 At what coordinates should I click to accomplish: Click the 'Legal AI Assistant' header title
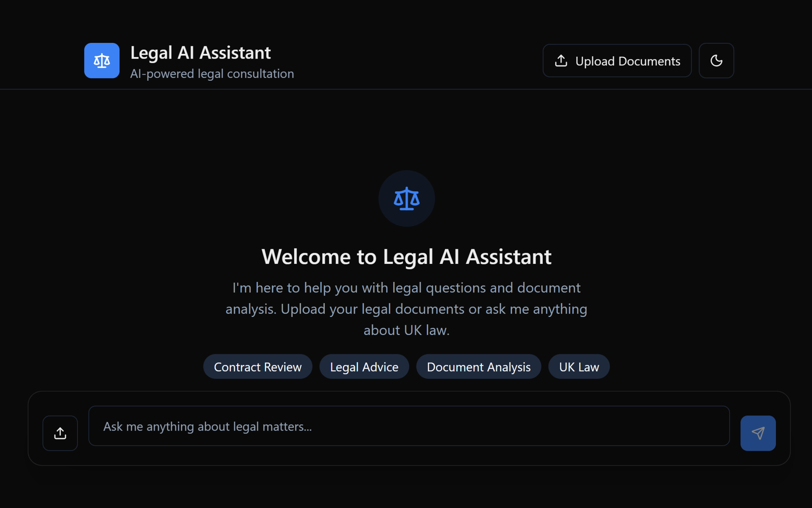pos(200,53)
